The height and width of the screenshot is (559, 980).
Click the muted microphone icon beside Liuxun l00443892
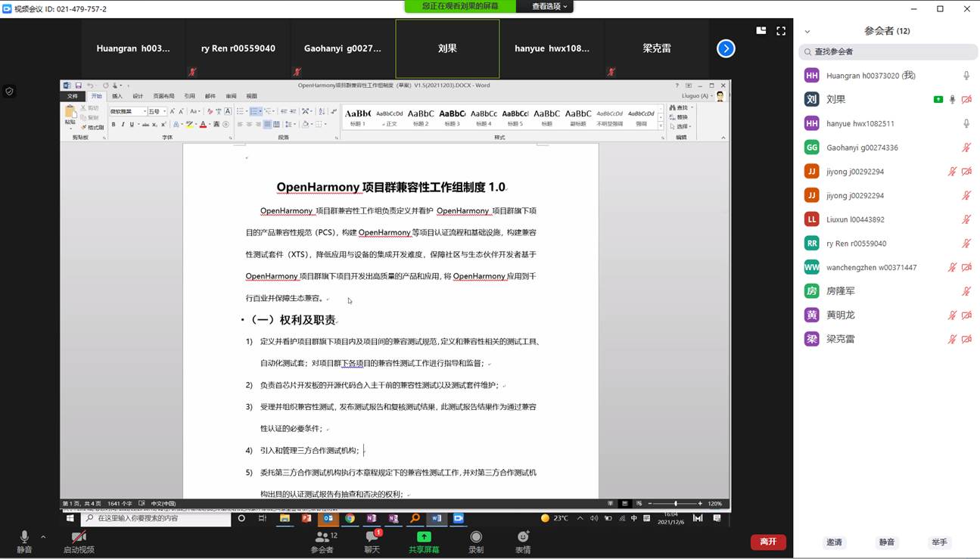pos(966,219)
